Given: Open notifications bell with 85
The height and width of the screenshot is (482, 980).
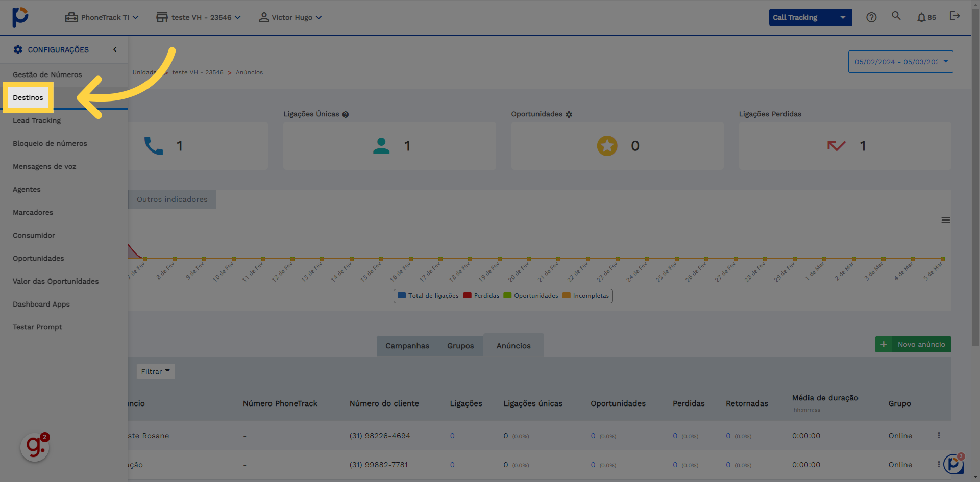Looking at the screenshot, I should (926, 17).
